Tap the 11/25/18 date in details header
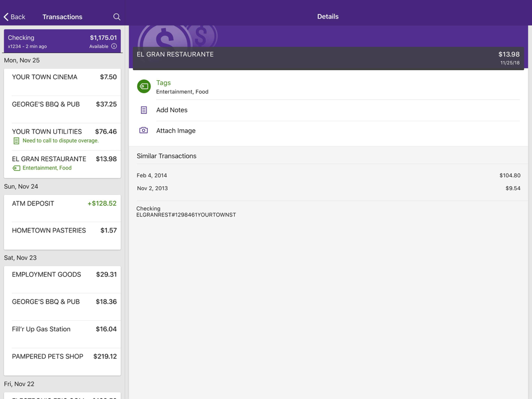This screenshot has height=399, width=532. pos(510,63)
